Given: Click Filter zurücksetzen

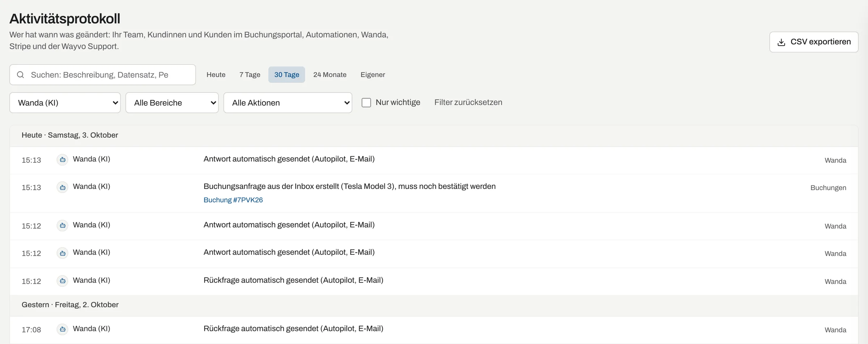Looking at the screenshot, I should pyautogui.click(x=468, y=102).
